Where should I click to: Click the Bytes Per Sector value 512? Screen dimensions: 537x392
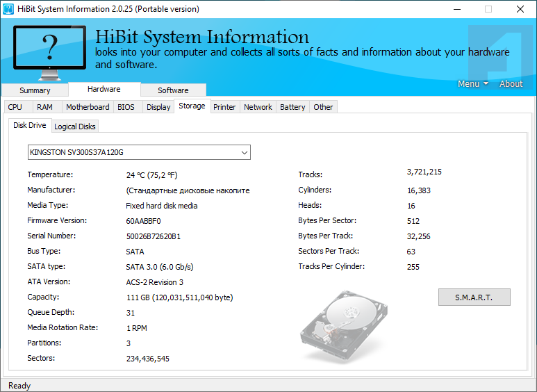pos(413,221)
